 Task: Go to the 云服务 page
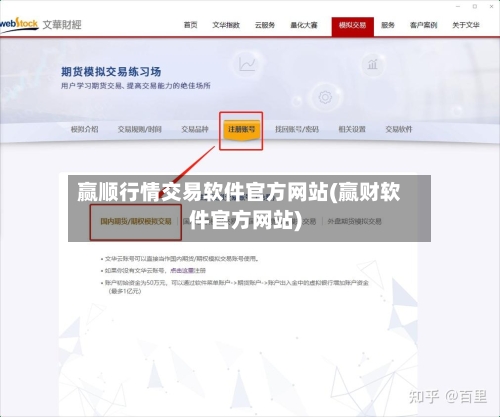(265, 25)
